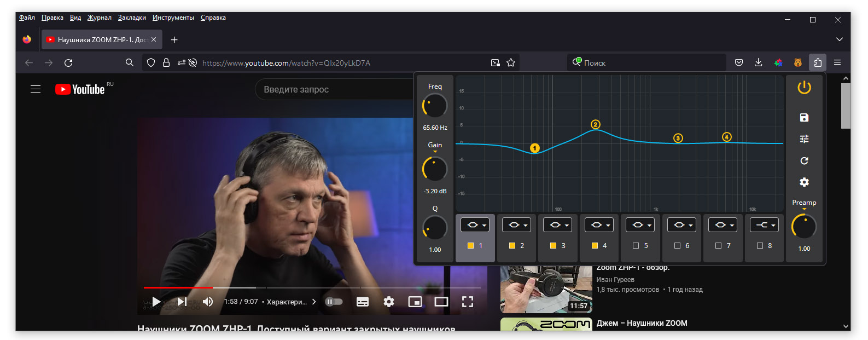Go back to the previous page

coord(29,62)
